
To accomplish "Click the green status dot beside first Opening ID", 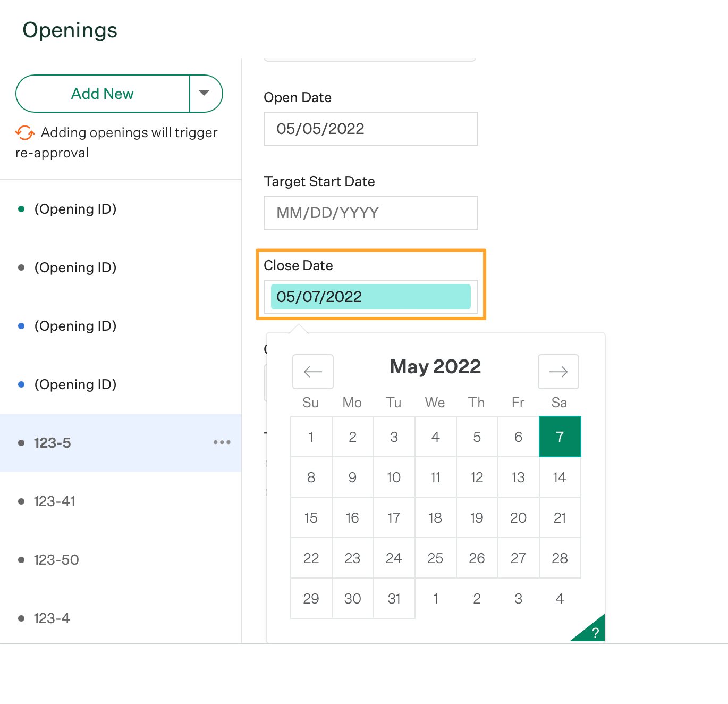I will click(x=21, y=209).
